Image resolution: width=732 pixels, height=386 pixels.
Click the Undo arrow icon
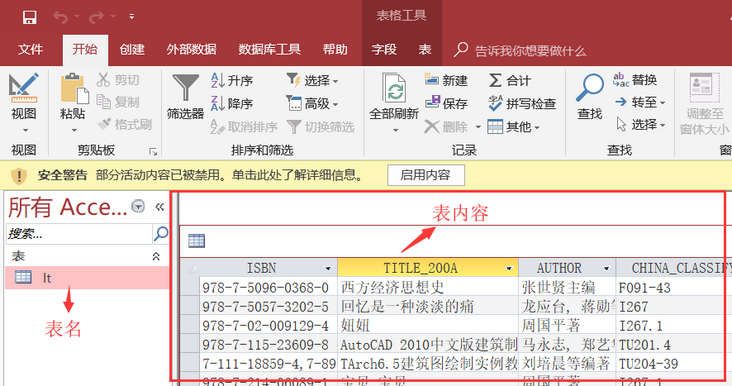pos(61,17)
